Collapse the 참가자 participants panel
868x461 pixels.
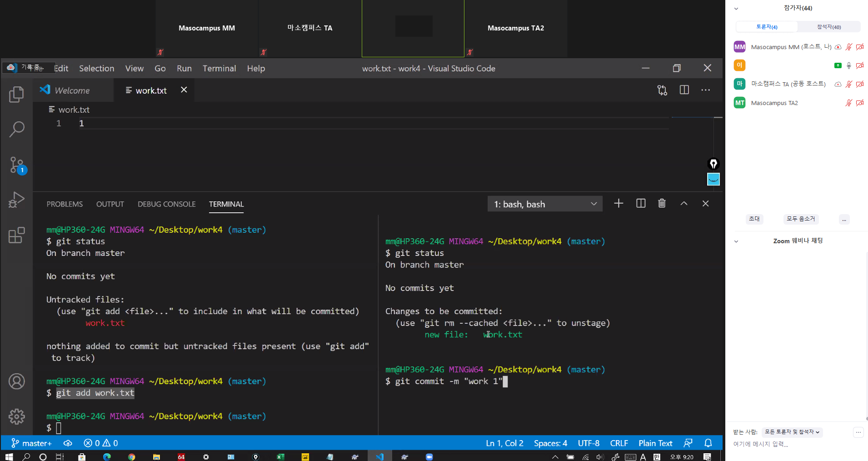[x=736, y=9]
